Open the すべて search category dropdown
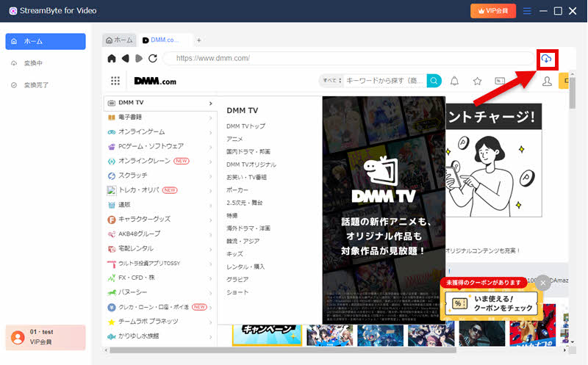This screenshot has height=365, width=588. (x=332, y=81)
